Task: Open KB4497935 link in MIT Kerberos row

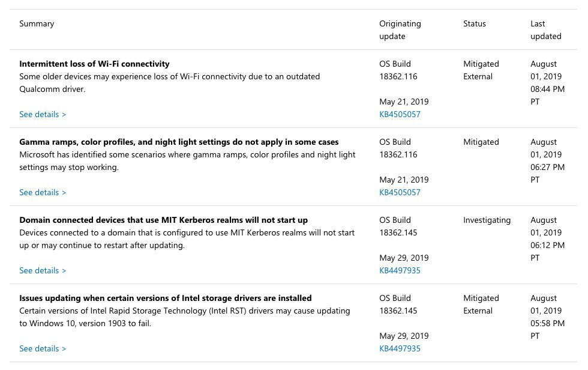Action: (x=400, y=270)
